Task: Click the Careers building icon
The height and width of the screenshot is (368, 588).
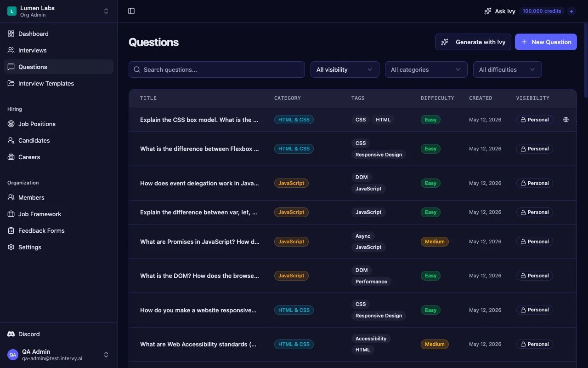Action: 11,157
